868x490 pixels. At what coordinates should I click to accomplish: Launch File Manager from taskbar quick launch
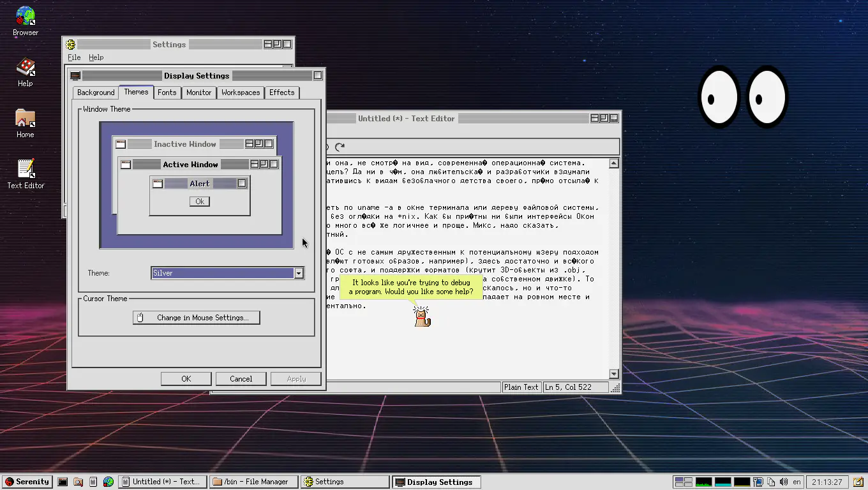78,482
